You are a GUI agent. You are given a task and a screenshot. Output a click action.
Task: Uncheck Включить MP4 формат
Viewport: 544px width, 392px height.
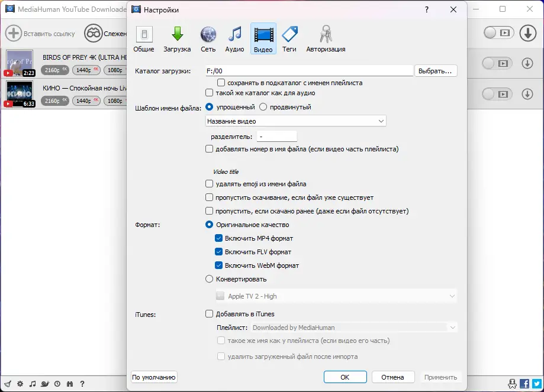pyautogui.click(x=218, y=238)
